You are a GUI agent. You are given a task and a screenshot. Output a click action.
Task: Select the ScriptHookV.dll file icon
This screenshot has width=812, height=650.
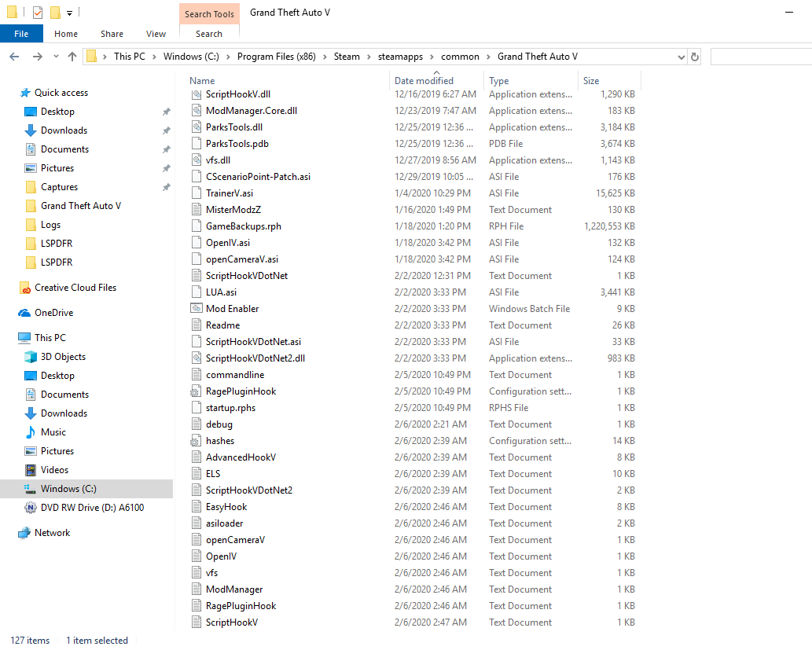tap(197, 94)
